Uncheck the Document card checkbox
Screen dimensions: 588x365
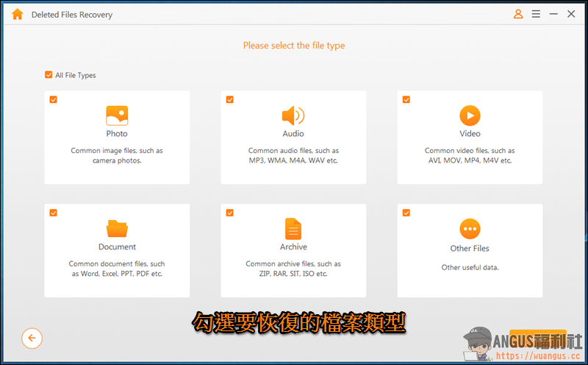pyautogui.click(x=53, y=213)
